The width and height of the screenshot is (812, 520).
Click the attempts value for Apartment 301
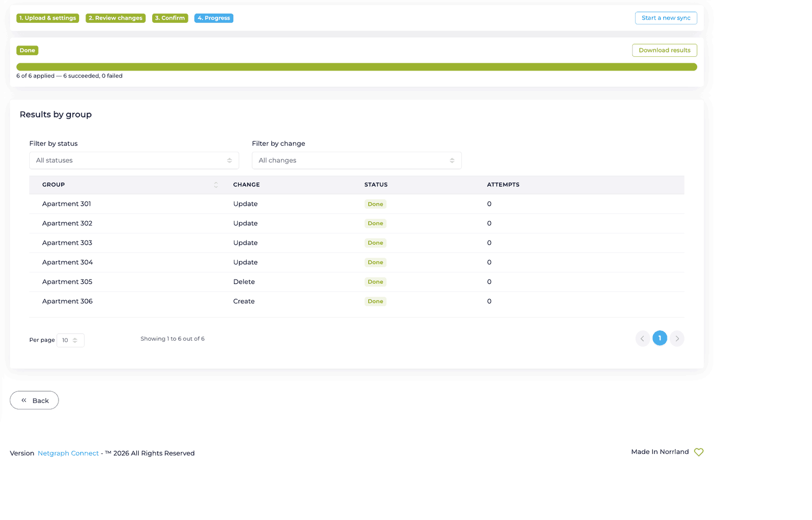489,204
